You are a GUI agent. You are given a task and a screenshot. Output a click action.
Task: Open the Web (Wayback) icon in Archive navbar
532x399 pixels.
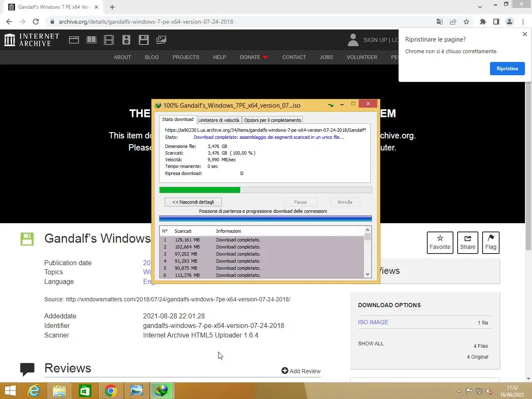pyautogui.click(x=74, y=40)
